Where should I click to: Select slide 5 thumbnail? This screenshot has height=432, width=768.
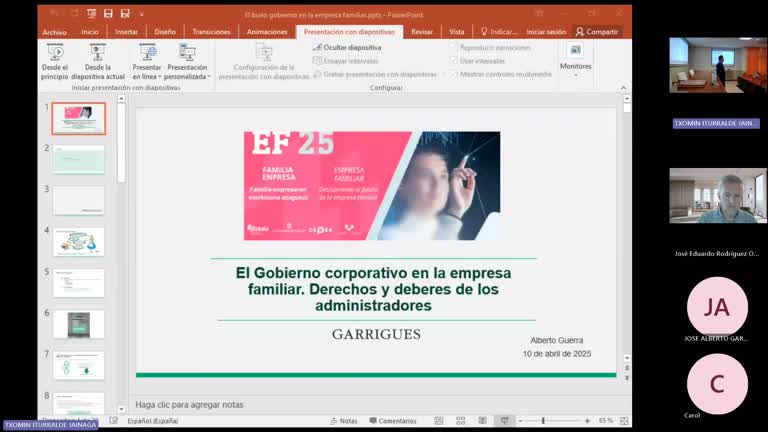(x=78, y=283)
